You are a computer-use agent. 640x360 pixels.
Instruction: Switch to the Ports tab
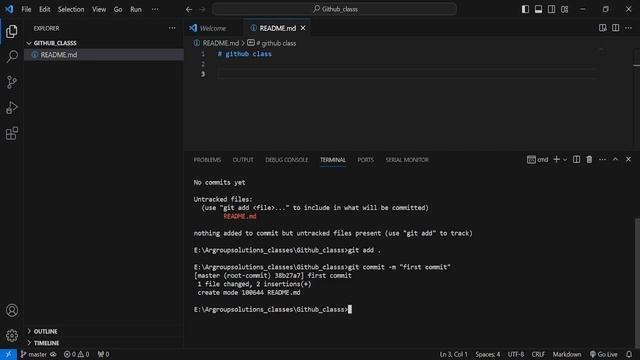(x=365, y=160)
